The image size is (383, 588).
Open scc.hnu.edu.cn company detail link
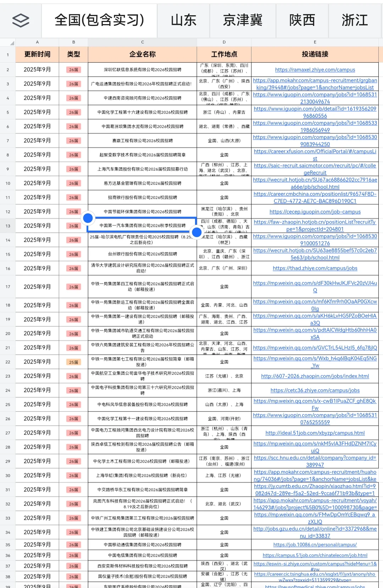pyautogui.click(x=315, y=461)
